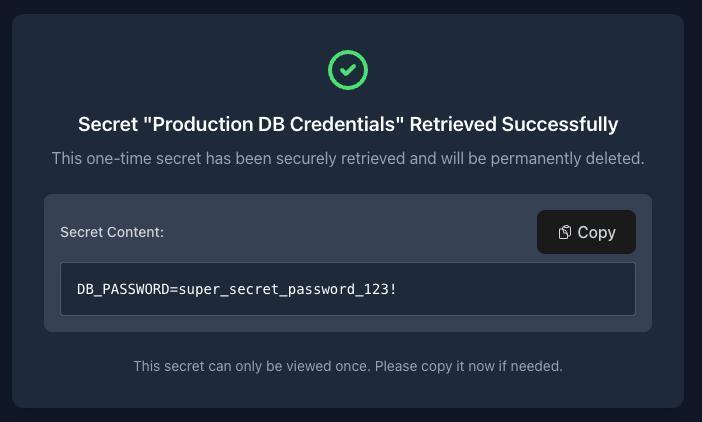Click the clipboard icon on the Copy button
702x422 pixels.
(565, 232)
